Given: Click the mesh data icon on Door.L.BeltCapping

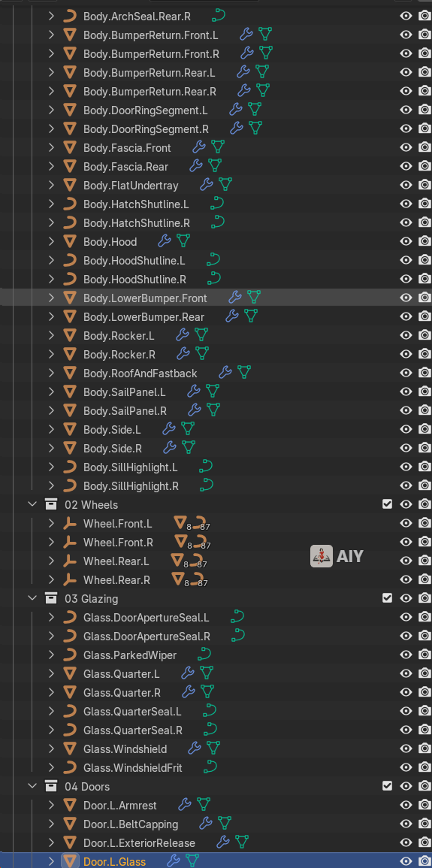Looking at the screenshot, I should [x=224, y=824].
